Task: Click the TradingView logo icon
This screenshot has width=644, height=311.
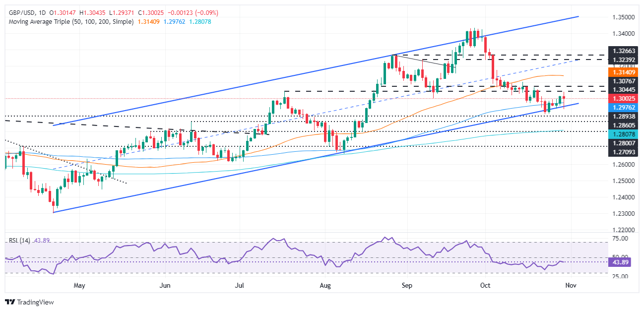Action: [9, 302]
